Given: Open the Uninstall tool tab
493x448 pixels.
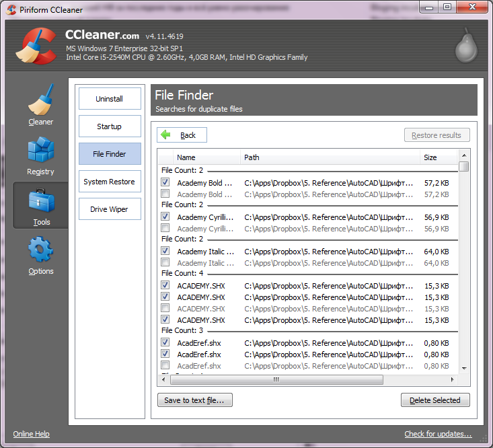Looking at the screenshot, I should (x=110, y=99).
